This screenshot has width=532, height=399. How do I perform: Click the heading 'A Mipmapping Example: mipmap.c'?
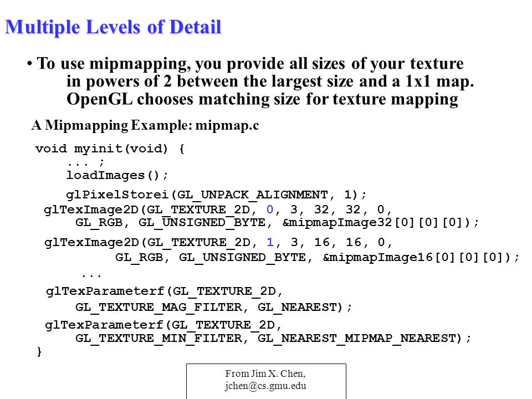145,125
